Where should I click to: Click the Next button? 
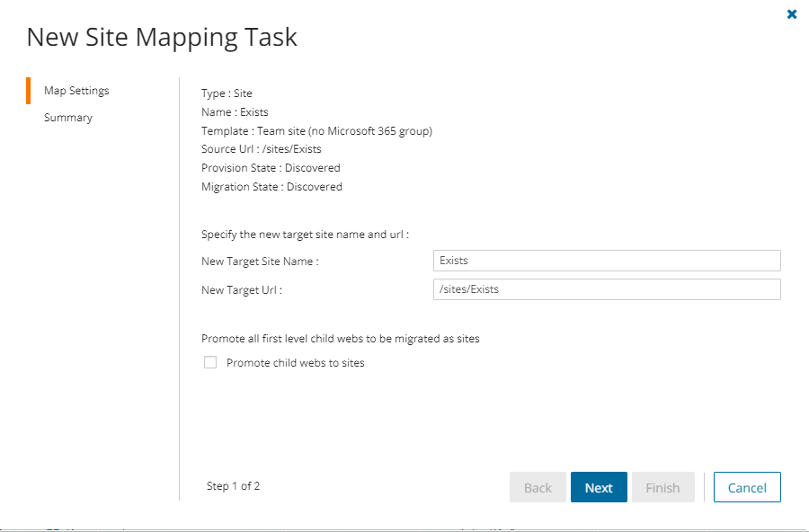599,487
